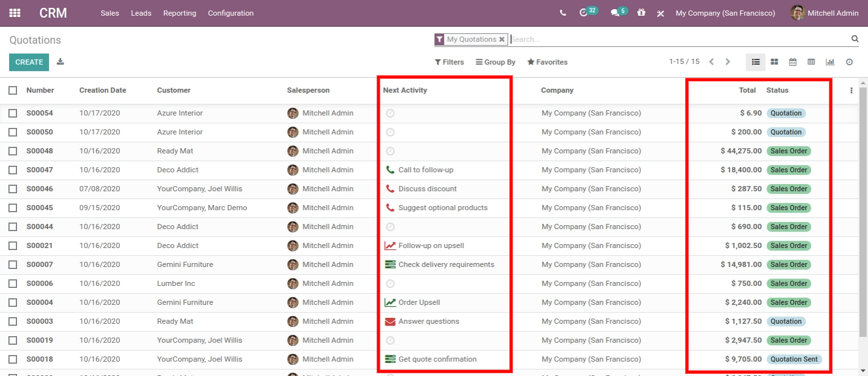Viewport: 868px width, 376px height.
Task: Open the Configuration menu
Action: tap(231, 13)
